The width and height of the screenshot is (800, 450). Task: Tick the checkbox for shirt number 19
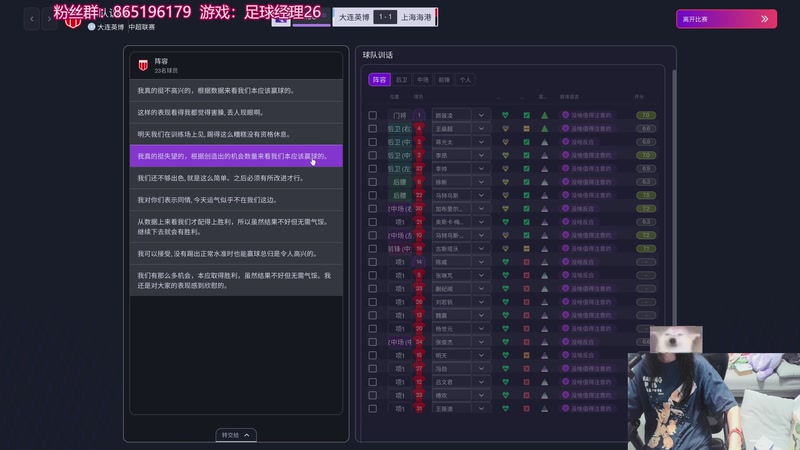[373, 248]
